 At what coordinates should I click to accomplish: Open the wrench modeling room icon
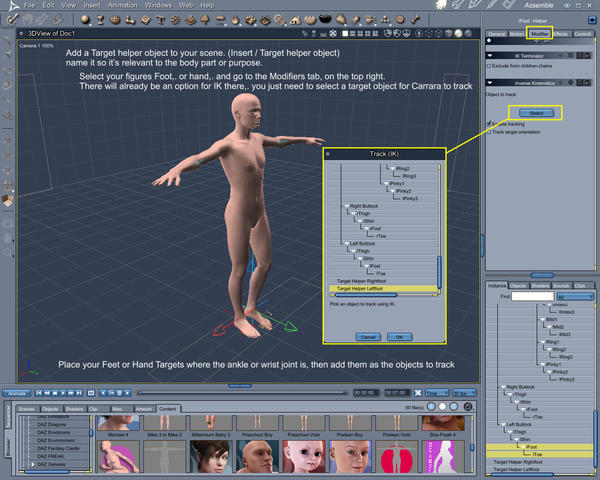click(457, 5)
